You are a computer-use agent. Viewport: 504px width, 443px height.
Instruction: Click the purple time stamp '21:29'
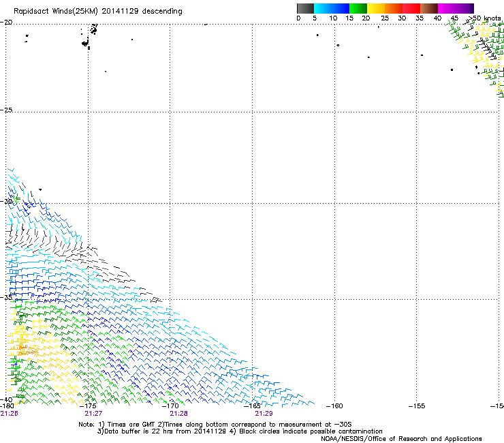pyautogui.click(x=264, y=414)
